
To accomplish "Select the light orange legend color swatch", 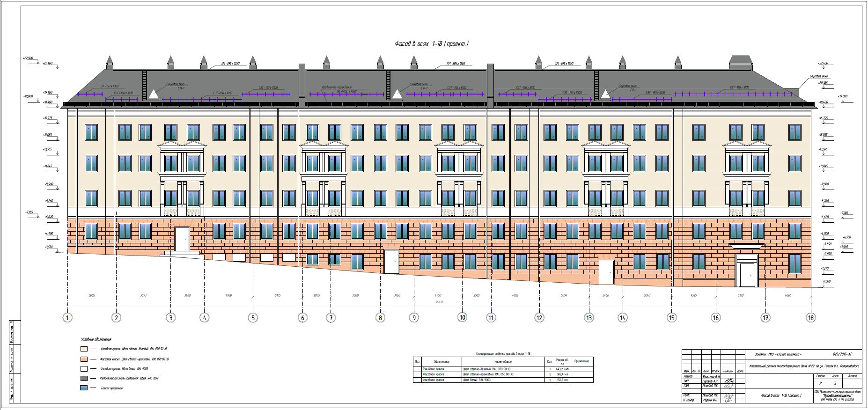I will coord(84,359).
